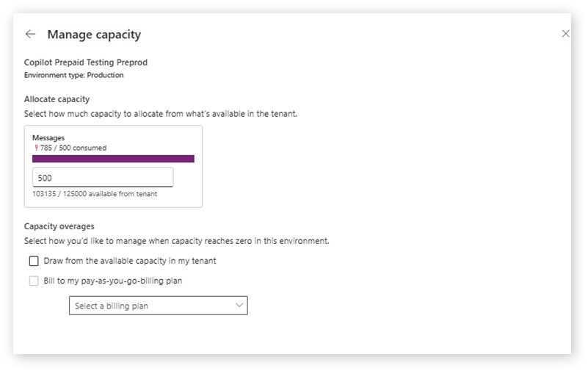Click the Manage capacity panel title
Screen dimensions: 588x371
point(94,35)
